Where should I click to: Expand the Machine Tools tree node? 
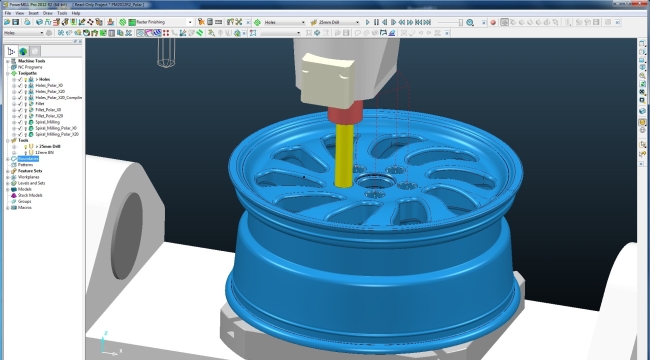click(7, 61)
